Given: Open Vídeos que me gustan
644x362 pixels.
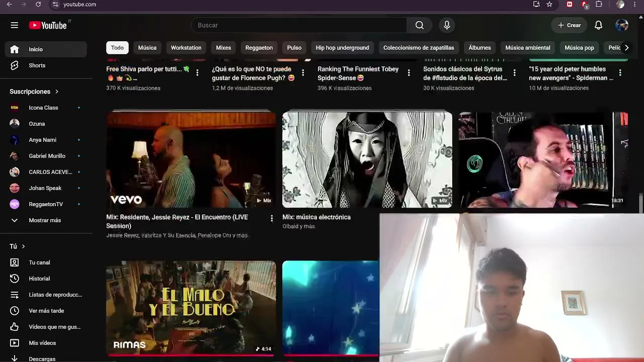Looking at the screenshot, I should coord(46,327).
